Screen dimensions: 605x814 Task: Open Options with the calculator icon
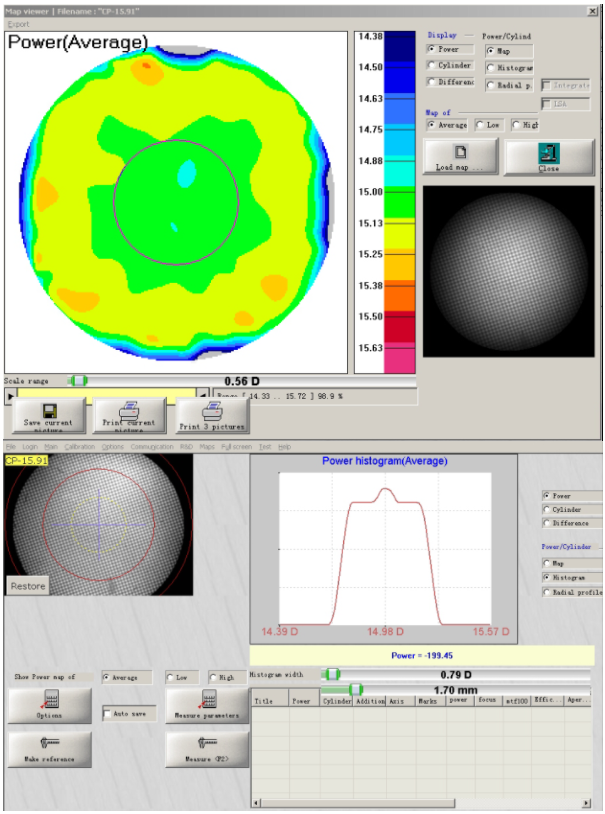pos(50,706)
